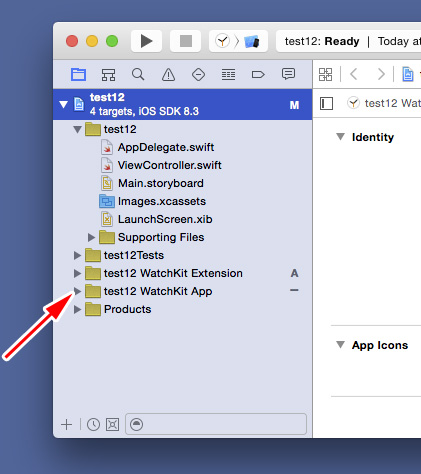Collapse the test12 folder group
This screenshot has width=421, height=474.
click(x=77, y=129)
